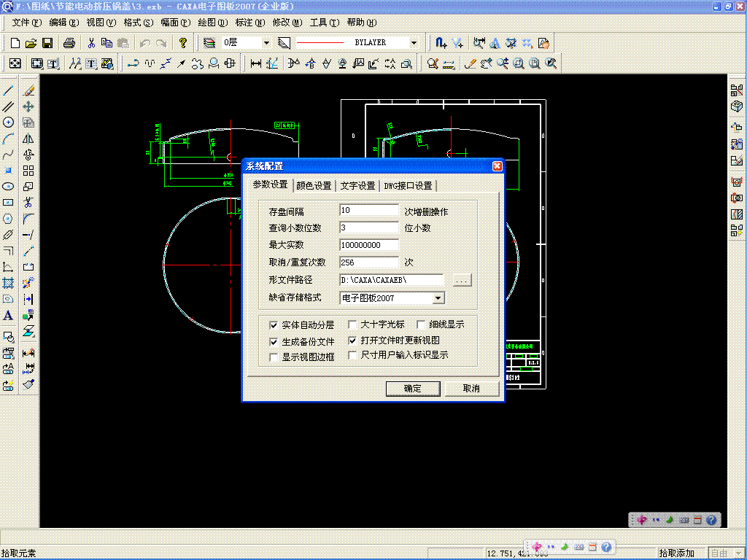Open the BYLAYER linetype dropdown
The width and height of the screenshot is (747, 560).
pyautogui.click(x=414, y=43)
